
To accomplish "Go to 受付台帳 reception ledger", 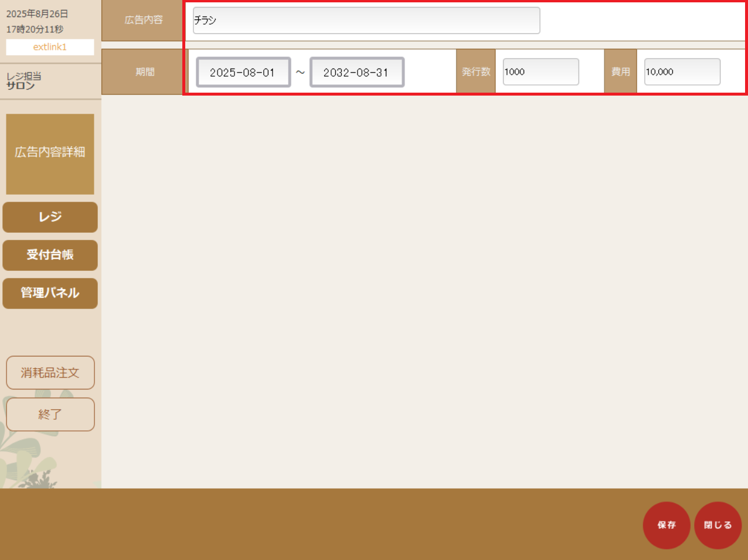I will [50, 255].
